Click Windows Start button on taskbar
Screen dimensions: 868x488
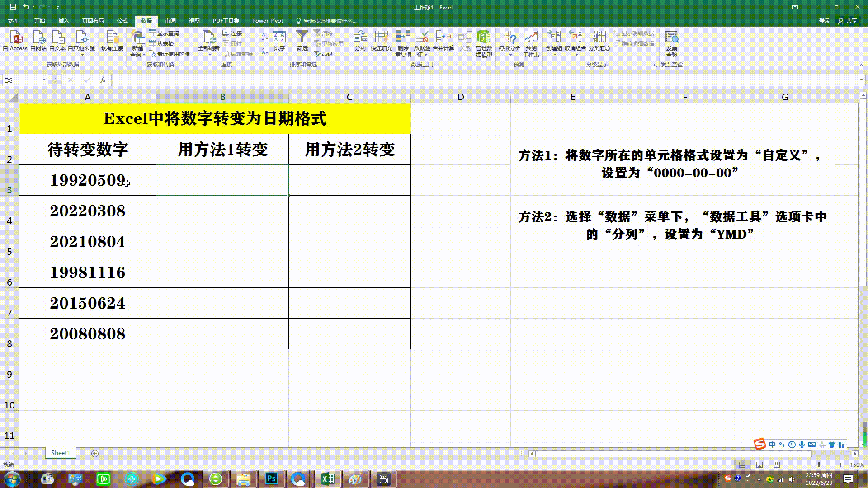click(12, 479)
